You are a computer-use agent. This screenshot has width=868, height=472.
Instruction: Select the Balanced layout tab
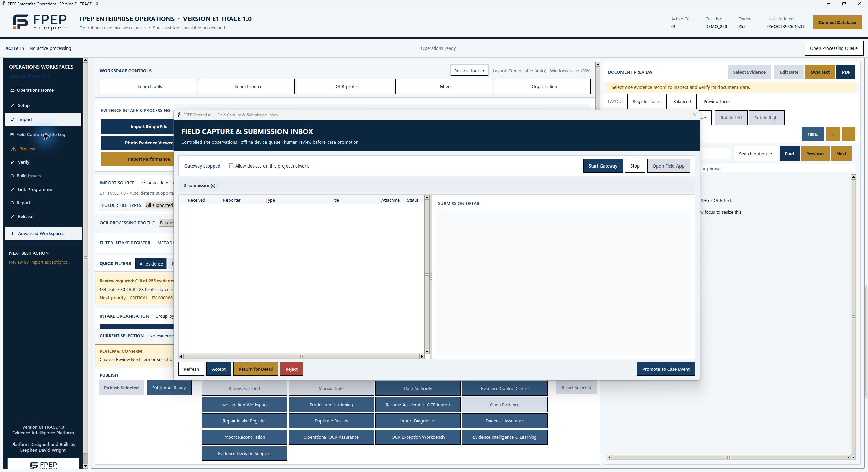coord(682,101)
